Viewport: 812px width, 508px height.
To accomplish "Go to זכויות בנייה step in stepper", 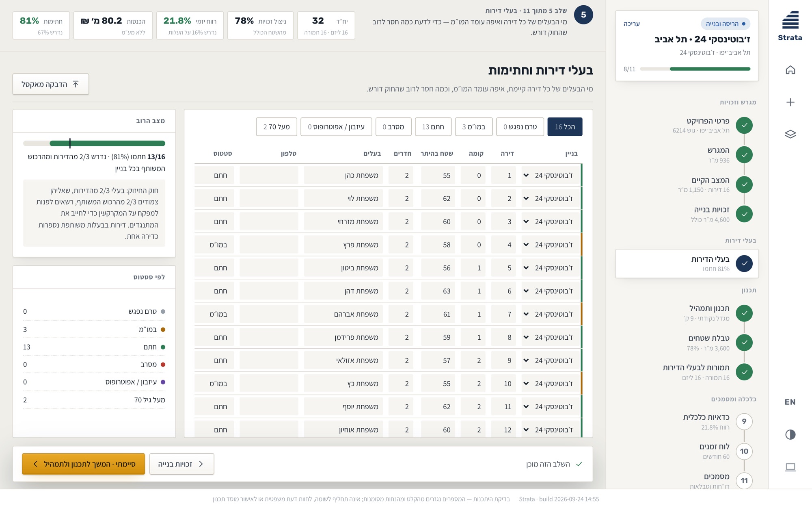I will pyautogui.click(x=687, y=214).
